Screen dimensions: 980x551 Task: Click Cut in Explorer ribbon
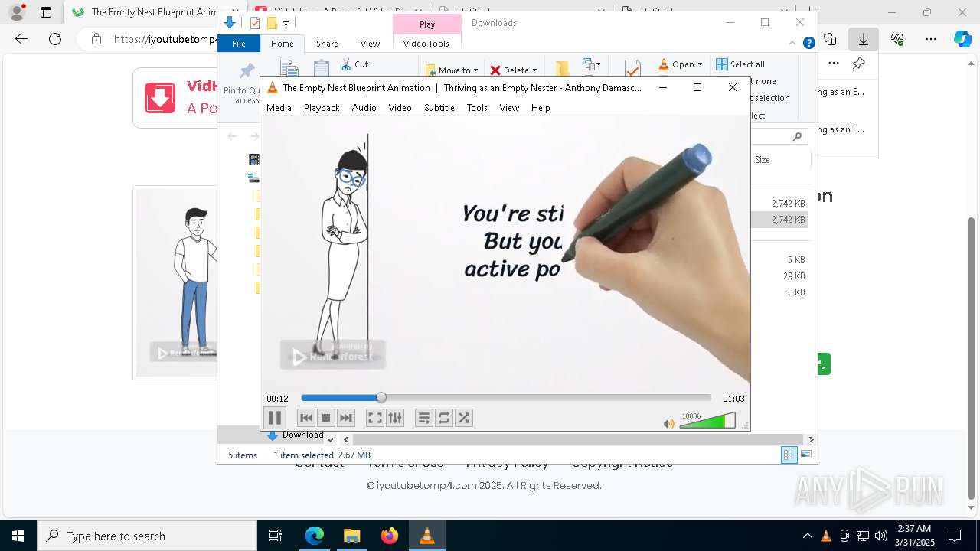coord(354,64)
